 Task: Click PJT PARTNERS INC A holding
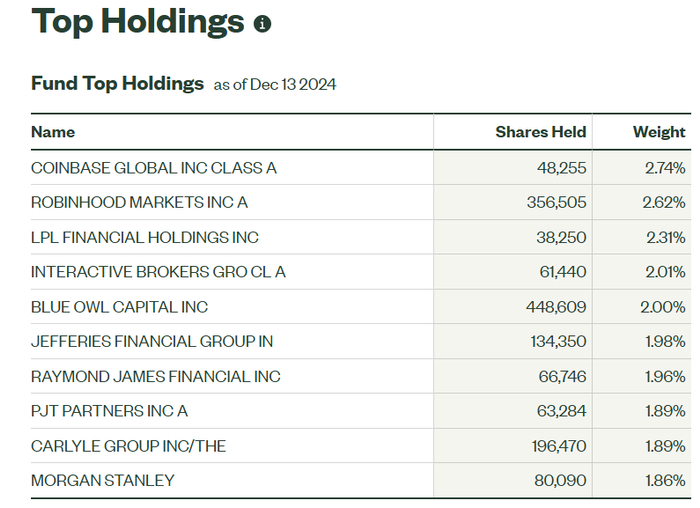point(109,411)
